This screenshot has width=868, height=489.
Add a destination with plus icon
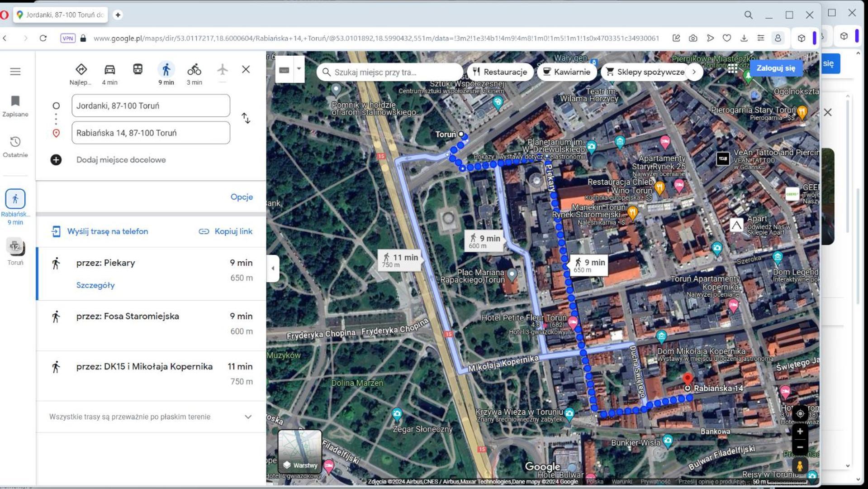click(56, 160)
